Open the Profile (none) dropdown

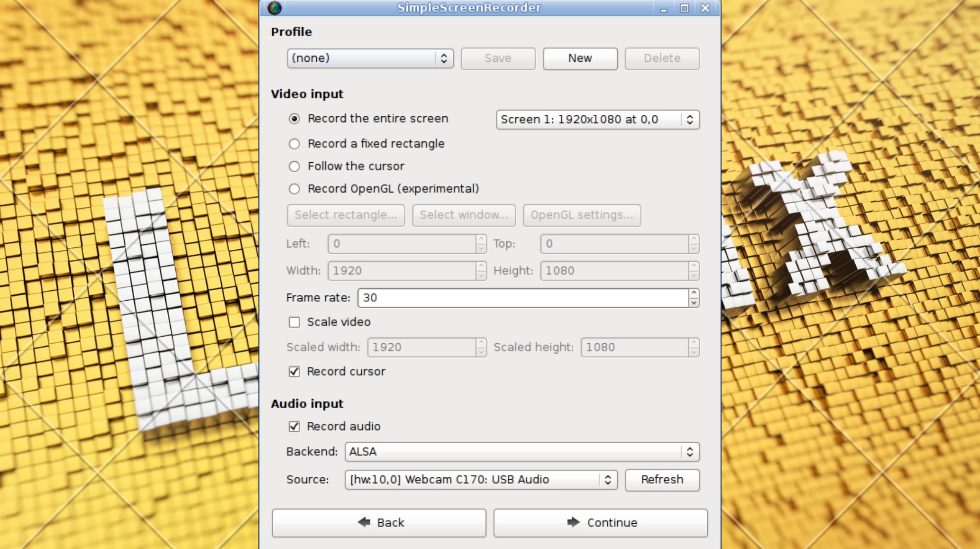(x=370, y=58)
